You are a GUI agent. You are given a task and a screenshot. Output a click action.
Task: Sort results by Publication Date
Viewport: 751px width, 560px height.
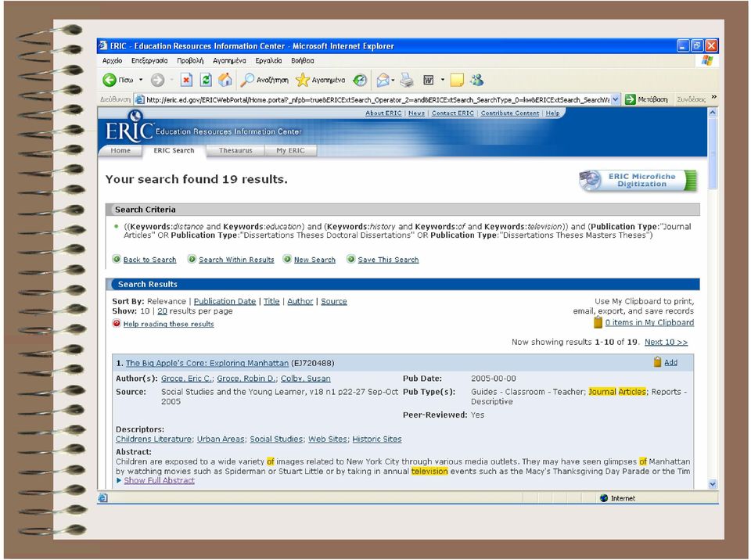click(225, 301)
